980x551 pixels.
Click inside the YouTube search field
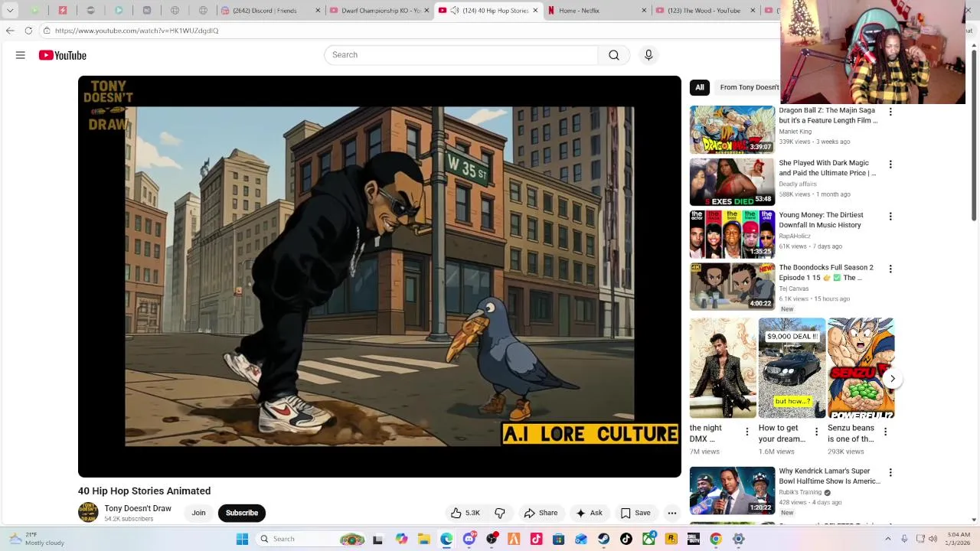461,55
